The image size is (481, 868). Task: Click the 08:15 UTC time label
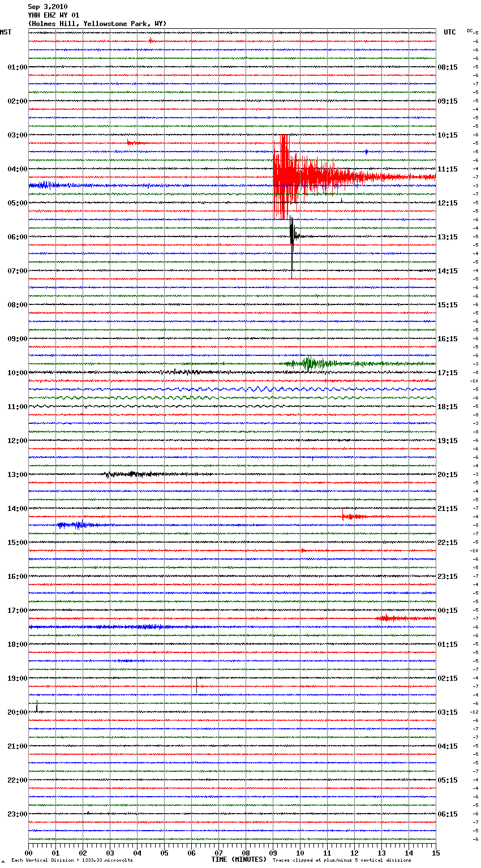point(448,67)
